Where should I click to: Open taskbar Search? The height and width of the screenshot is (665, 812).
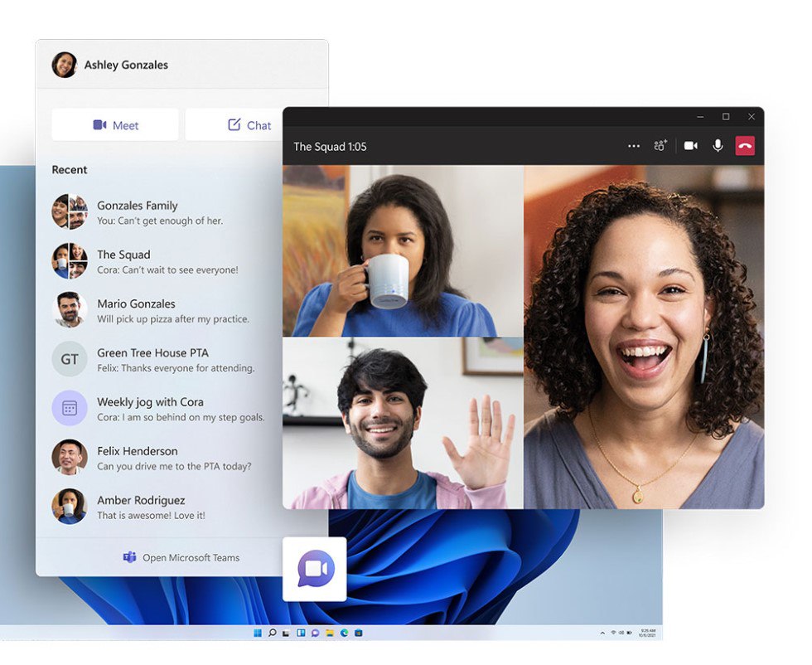[x=272, y=633]
